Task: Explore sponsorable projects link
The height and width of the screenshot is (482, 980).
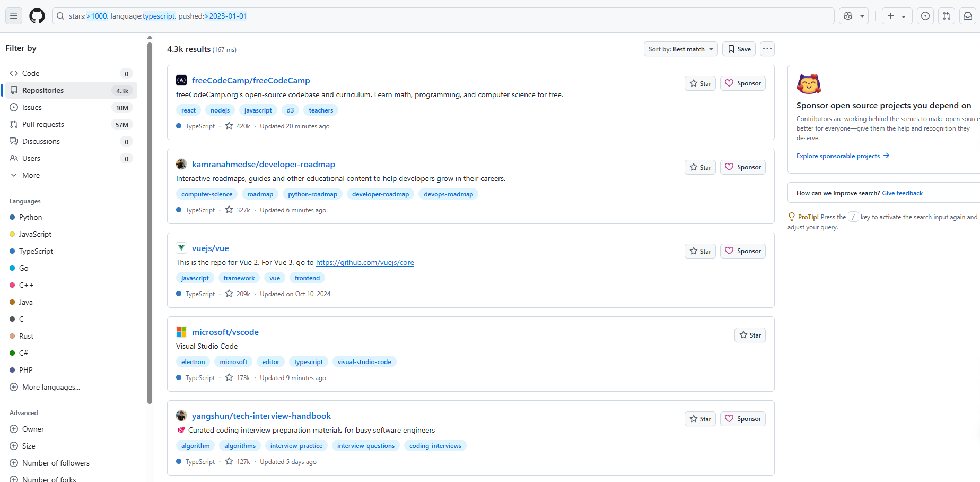Action: (843, 156)
